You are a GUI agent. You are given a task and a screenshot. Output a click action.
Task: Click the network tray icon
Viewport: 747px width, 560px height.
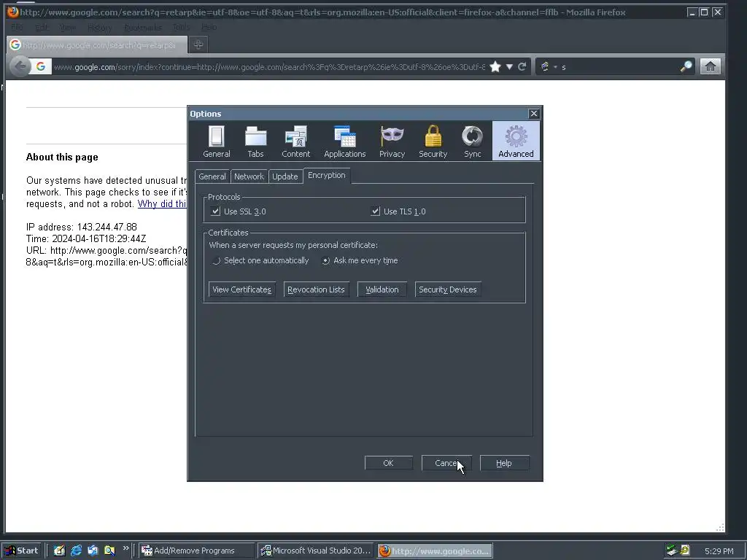672,551
